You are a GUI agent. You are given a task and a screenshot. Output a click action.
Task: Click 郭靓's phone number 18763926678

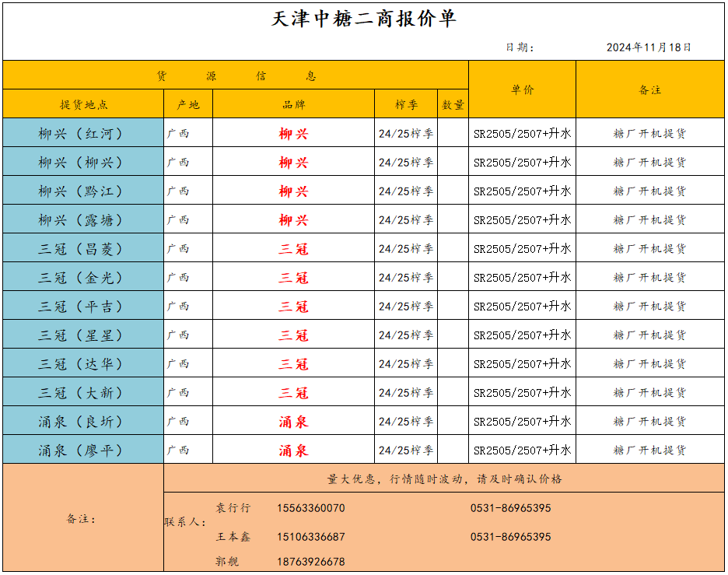[x=310, y=562]
